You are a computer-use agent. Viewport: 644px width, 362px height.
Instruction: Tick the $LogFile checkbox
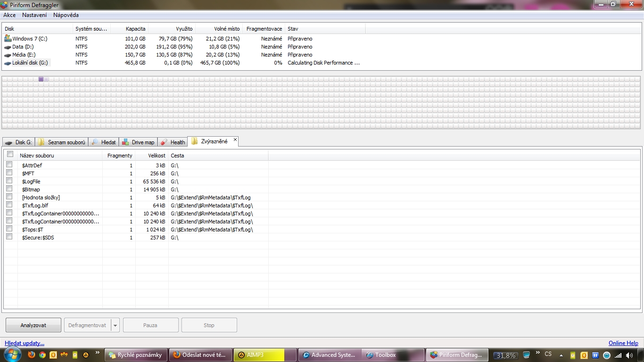pos(9,181)
